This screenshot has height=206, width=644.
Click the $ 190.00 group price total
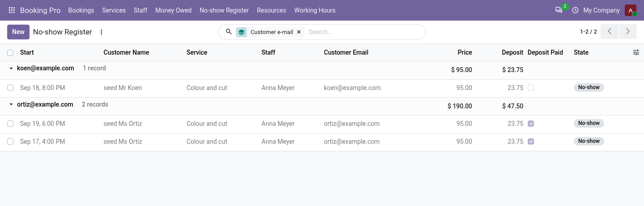coord(460,106)
